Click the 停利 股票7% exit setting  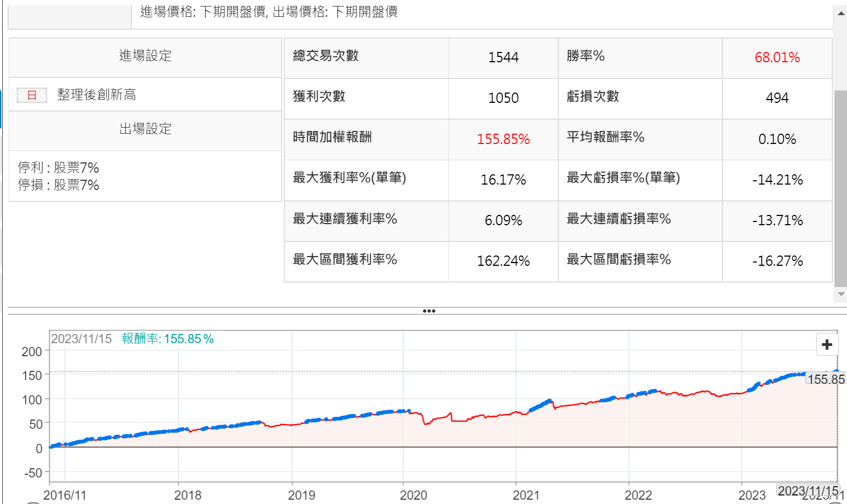tap(58, 168)
